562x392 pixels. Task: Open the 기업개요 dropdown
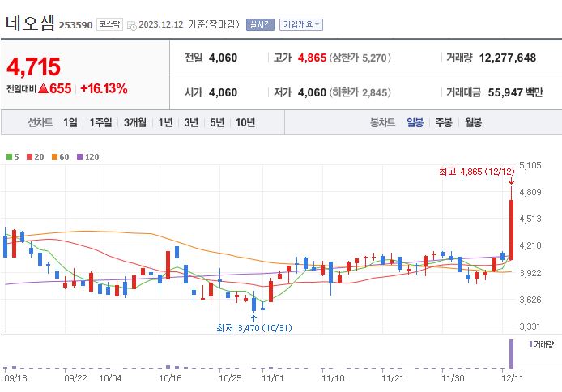click(x=301, y=25)
